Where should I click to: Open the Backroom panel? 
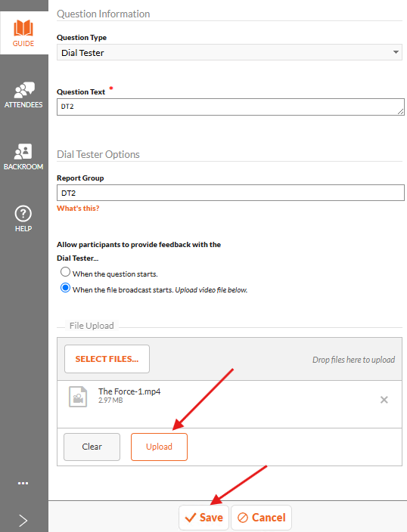(x=23, y=156)
